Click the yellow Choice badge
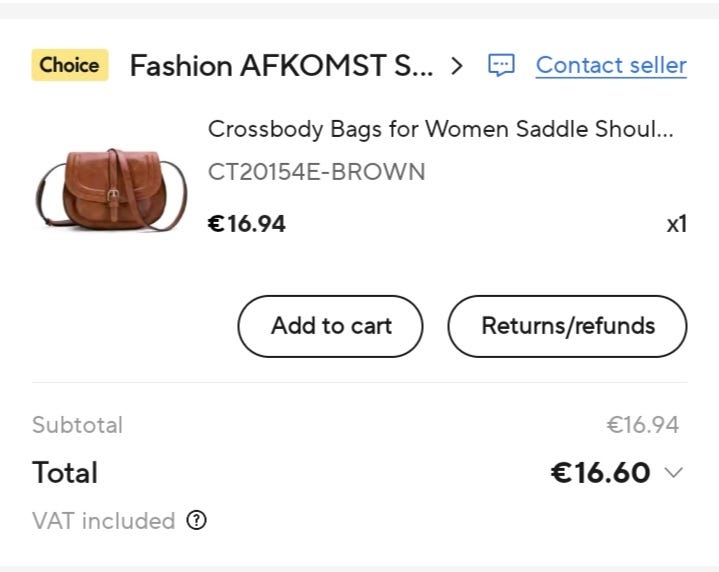This screenshot has width=719, height=572. point(69,66)
